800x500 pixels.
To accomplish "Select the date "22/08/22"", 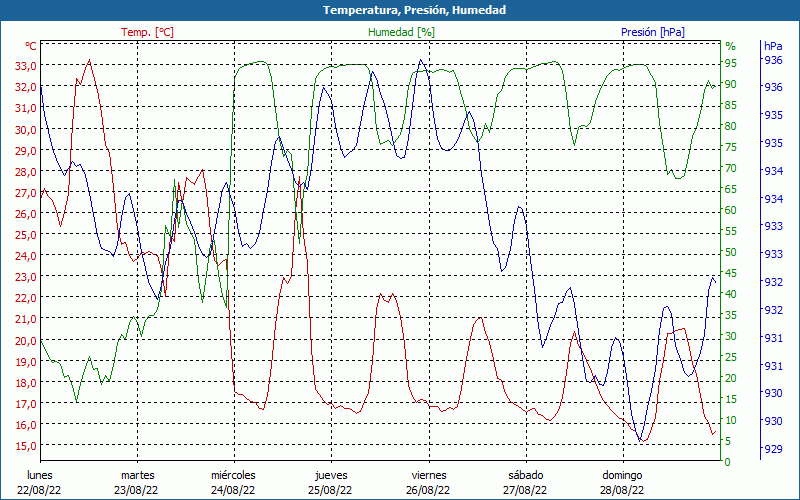I will pyautogui.click(x=39, y=490).
